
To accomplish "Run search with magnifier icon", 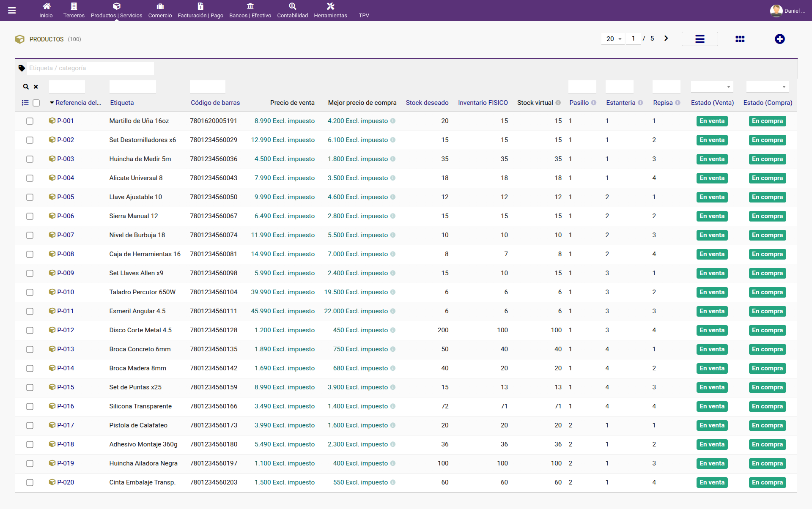I will tap(26, 87).
